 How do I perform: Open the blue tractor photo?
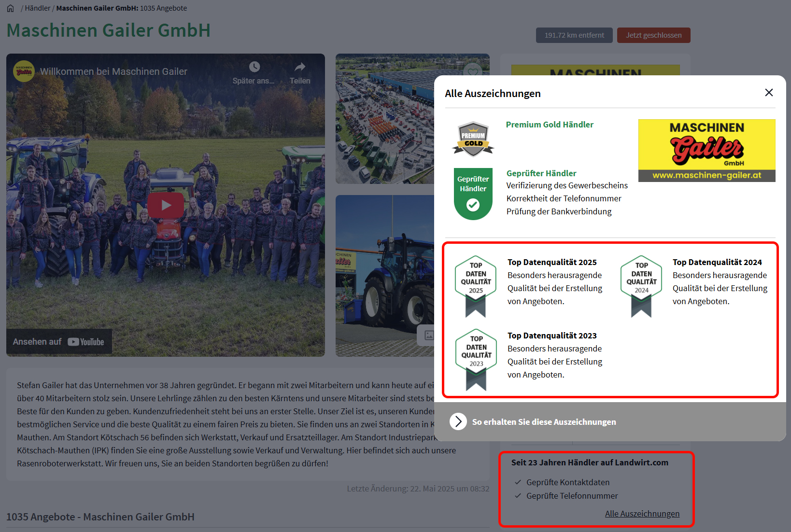384,275
